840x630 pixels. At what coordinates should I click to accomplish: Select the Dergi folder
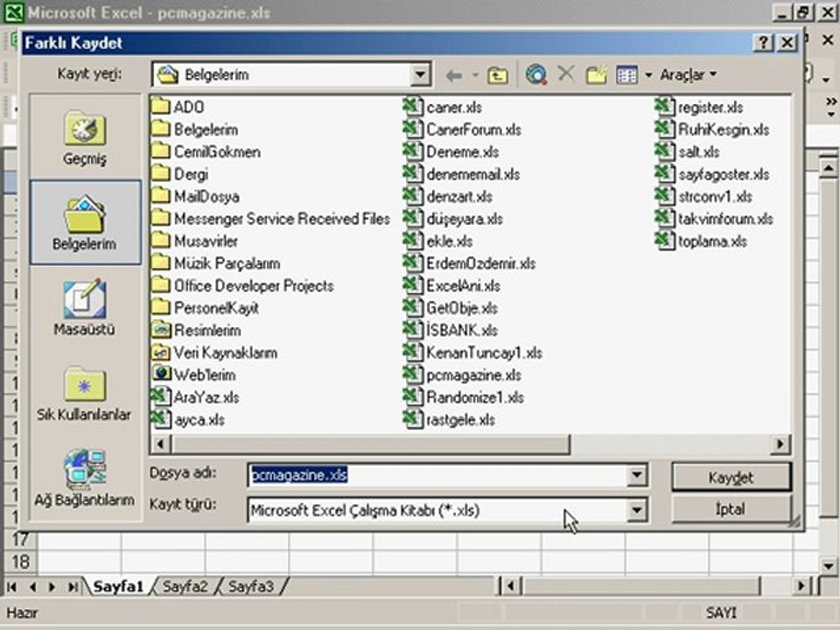[x=180, y=174]
